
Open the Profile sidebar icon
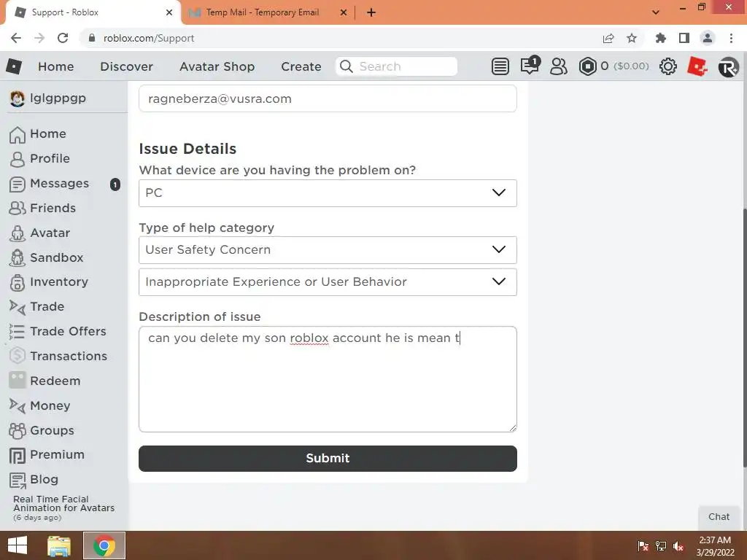tap(18, 159)
